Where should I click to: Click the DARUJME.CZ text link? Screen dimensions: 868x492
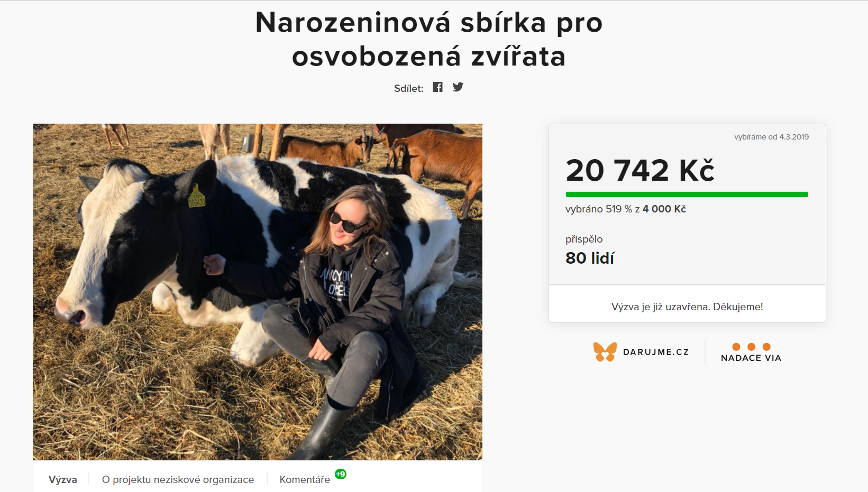[656, 352]
